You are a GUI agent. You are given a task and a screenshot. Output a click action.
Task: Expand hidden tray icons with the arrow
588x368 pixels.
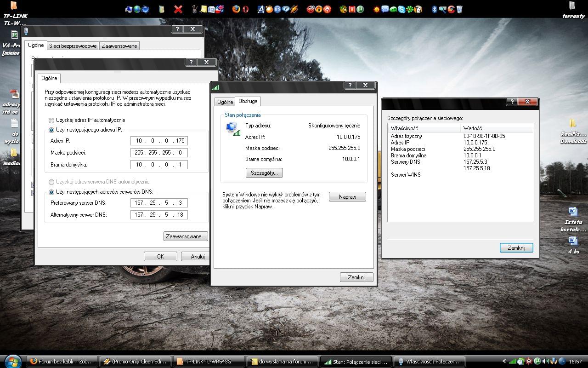[x=504, y=362]
